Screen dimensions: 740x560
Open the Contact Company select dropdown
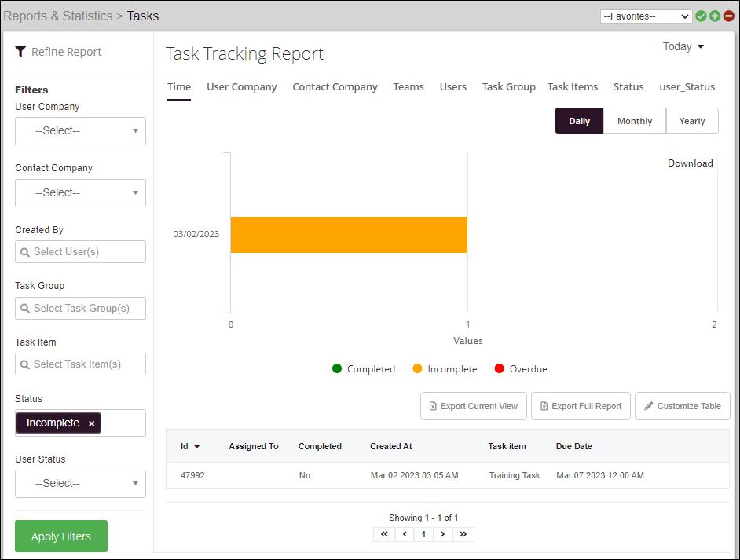pyautogui.click(x=80, y=193)
